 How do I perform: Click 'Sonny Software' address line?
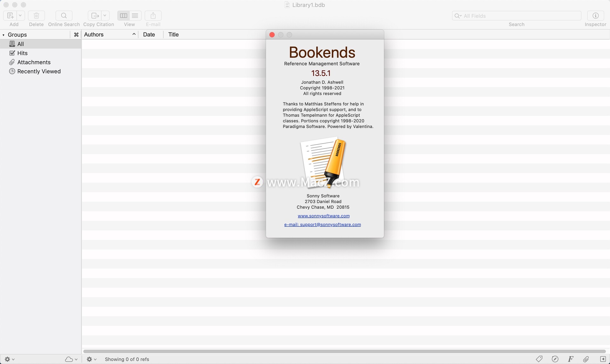click(323, 196)
